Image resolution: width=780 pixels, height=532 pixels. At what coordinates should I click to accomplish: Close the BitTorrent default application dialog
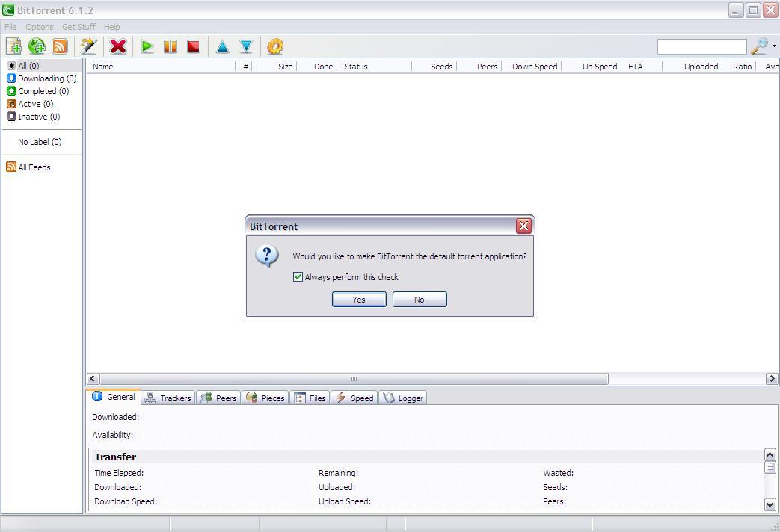tap(523, 226)
